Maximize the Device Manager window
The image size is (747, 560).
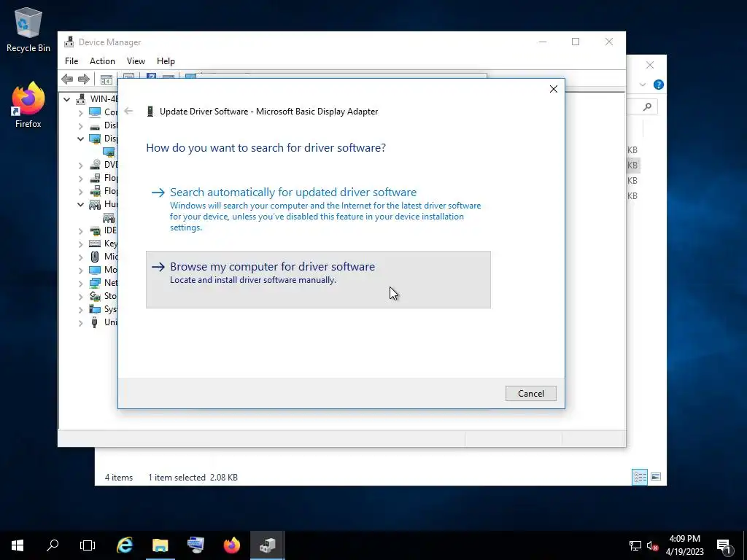pyautogui.click(x=576, y=42)
